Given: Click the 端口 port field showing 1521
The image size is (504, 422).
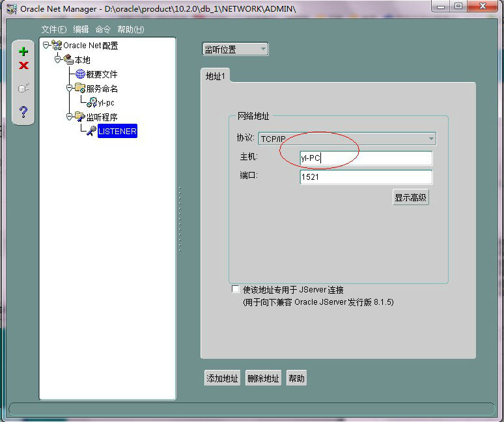Looking at the screenshot, I should pyautogui.click(x=366, y=177).
